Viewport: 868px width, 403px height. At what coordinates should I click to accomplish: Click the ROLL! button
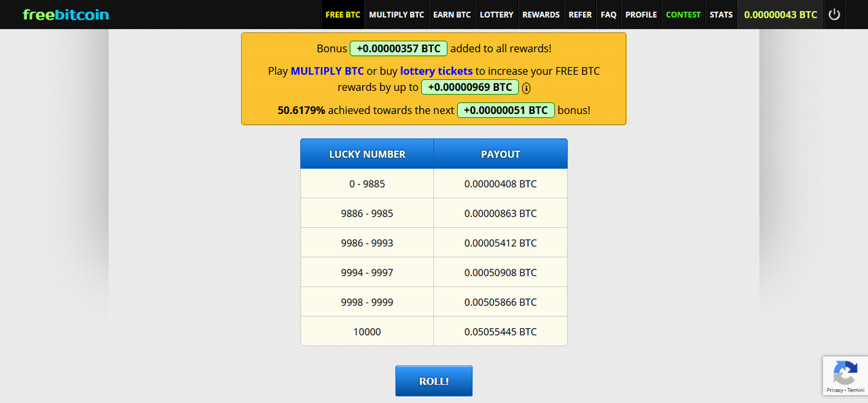click(434, 381)
